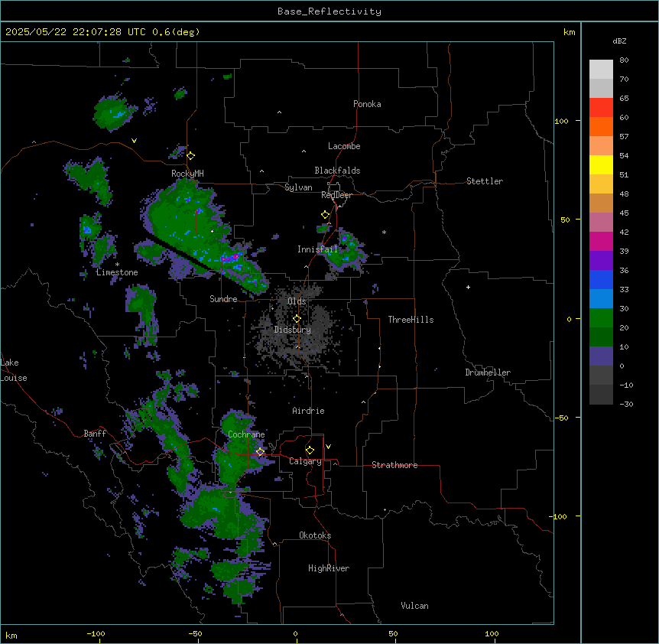Click the Lacombe city label

coord(344,146)
